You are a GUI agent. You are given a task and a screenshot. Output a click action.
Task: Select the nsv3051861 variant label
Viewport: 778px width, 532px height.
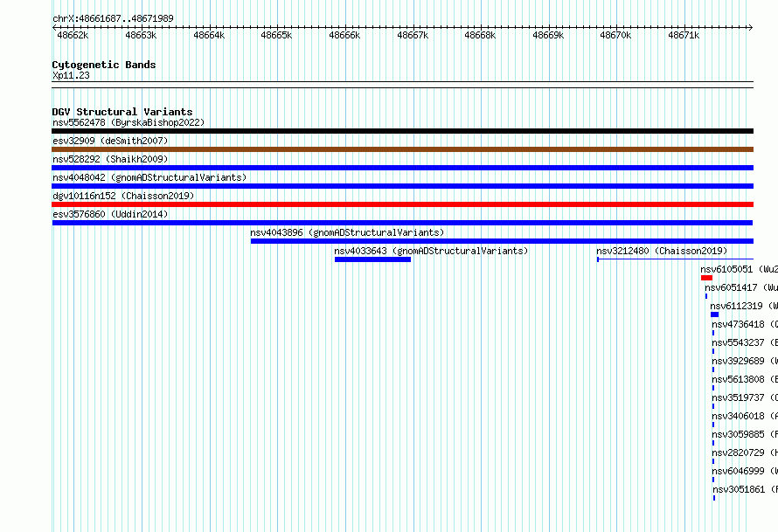[x=746, y=489]
